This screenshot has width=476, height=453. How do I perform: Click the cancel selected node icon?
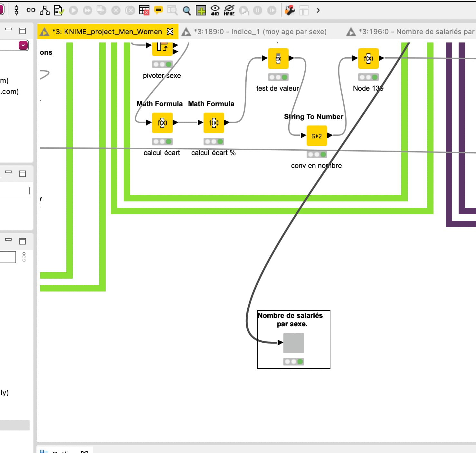116,10
